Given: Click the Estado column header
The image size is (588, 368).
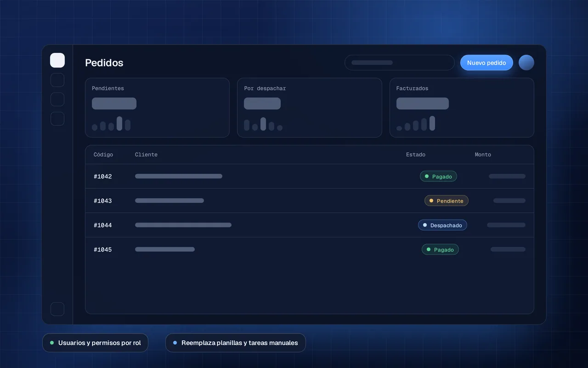Looking at the screenshot, I should tap(416, 155).
